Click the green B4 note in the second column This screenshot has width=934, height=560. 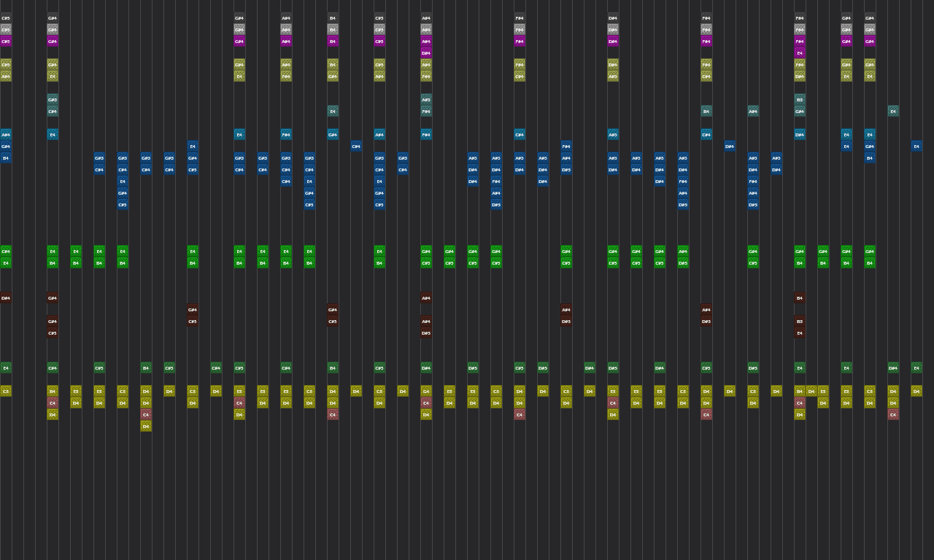(53, 263)
